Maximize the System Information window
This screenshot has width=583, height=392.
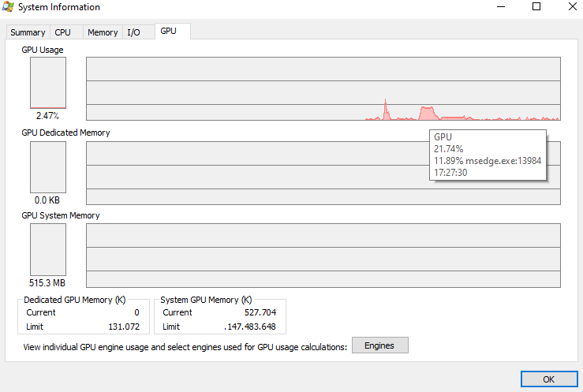point(536,6)
